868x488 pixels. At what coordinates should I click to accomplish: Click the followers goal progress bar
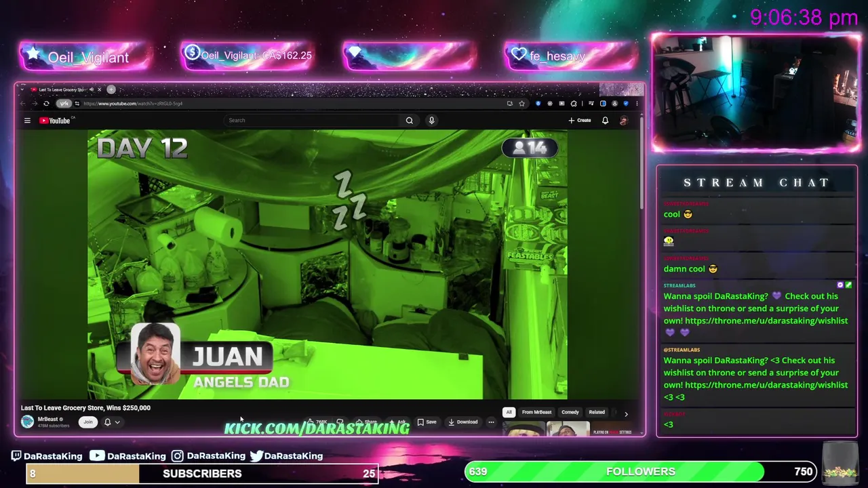pos(641,471)
